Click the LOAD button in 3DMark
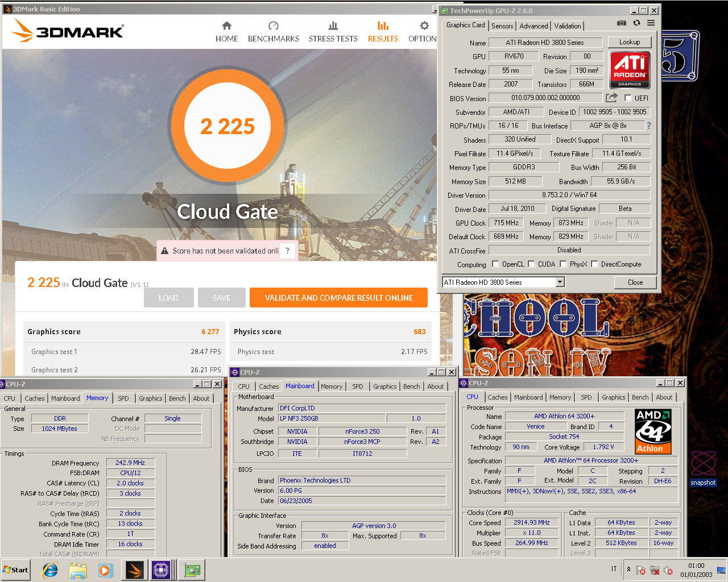Viewport: 728px width, 582px height. coord(168,298)
